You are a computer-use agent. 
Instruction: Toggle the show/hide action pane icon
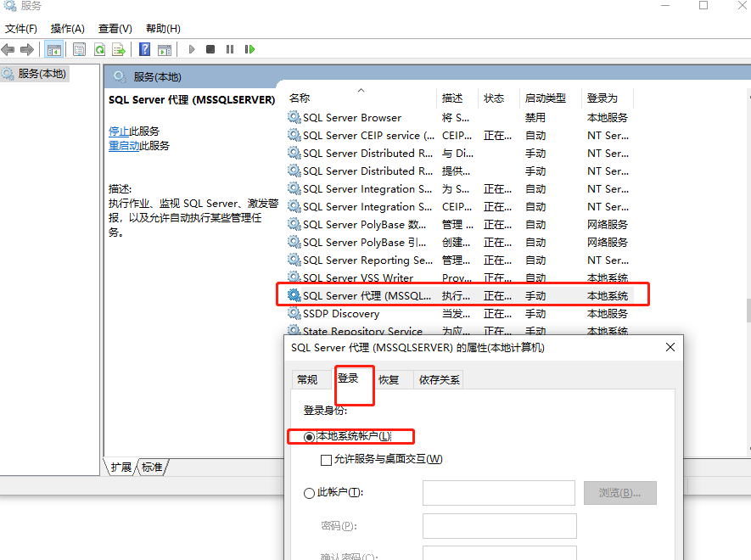point(165,49)
